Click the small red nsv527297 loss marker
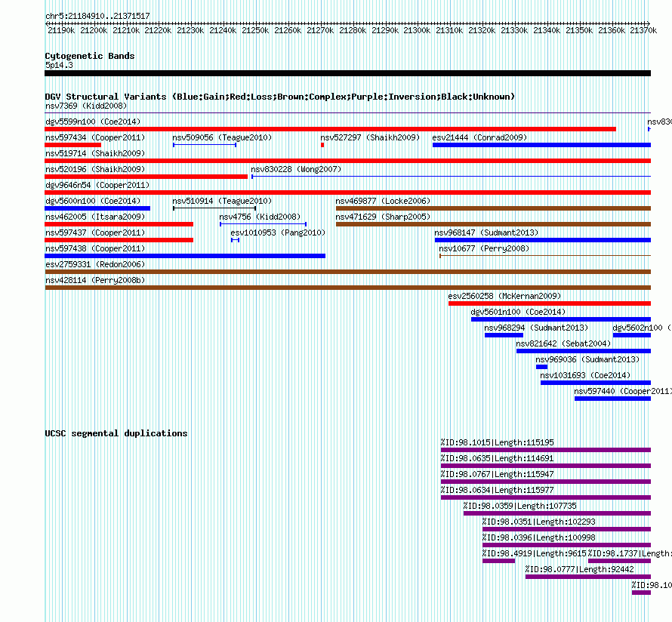The width and height of the screenshot is (672, 622). pyautogui.click(x=322, y=145)
